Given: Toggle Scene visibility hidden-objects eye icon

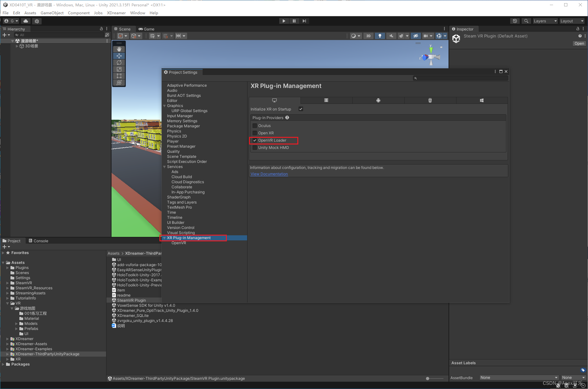Looking at the screenshot, I should click(x=416, y=36).
